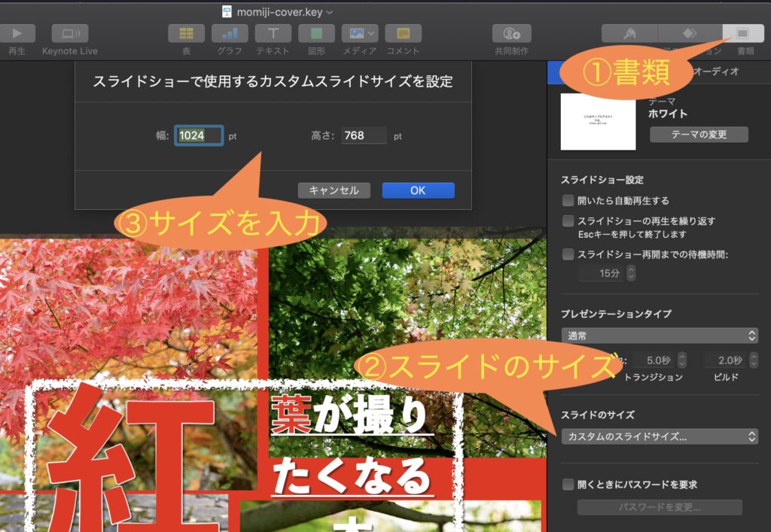Confirm slide size with OK

418,190
